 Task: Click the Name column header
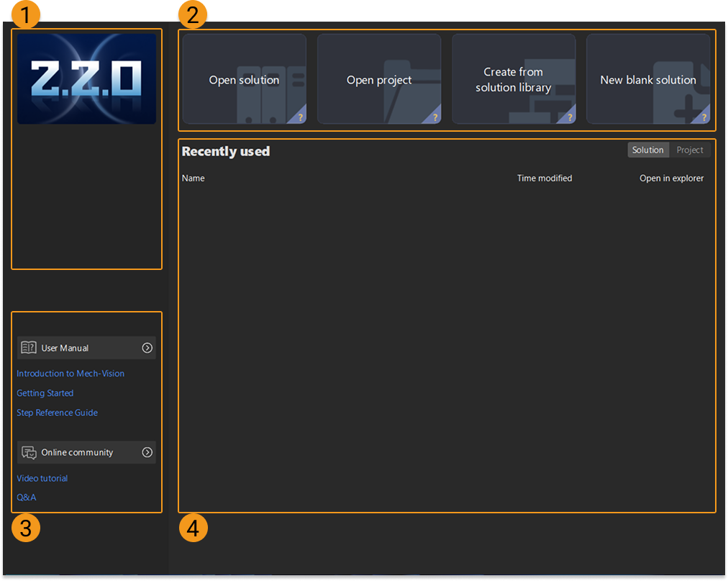point(193,178)
